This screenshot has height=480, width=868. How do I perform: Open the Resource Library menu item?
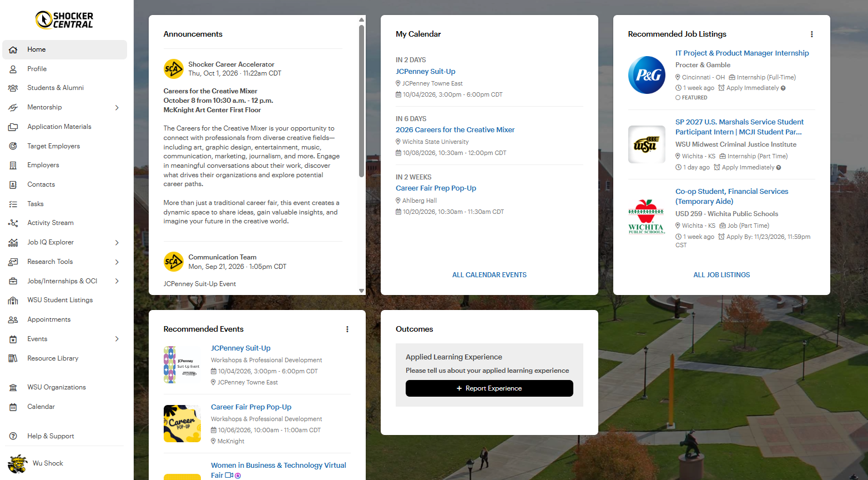click(x=65, y=358)
